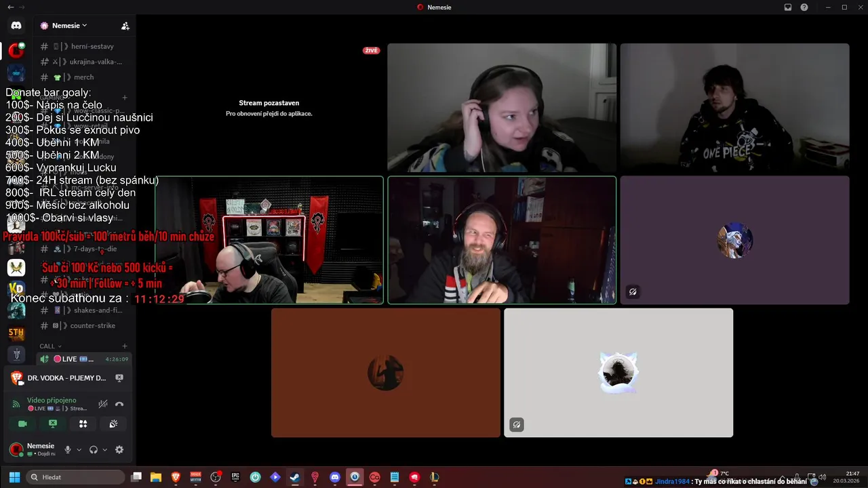Select the purple avatar participant tile
The width and height of the screenshot is (868, 488).
click(734, 240)
